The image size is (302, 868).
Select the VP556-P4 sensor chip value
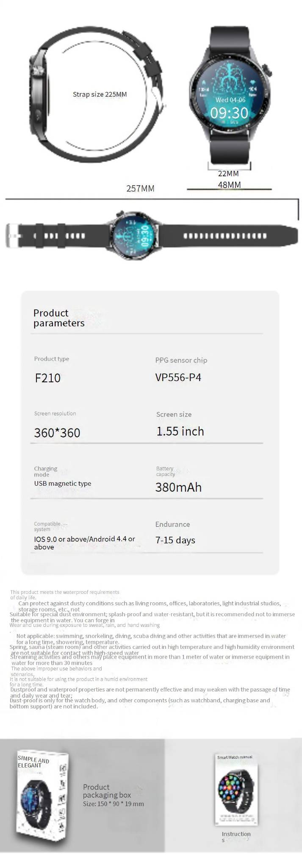pos(178,377)
